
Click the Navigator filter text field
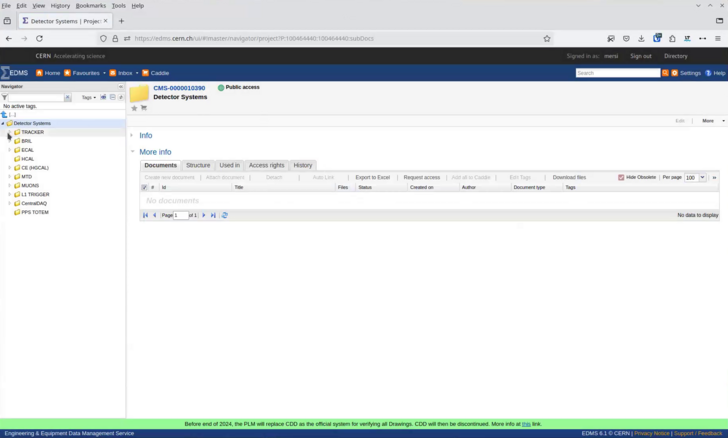(x=36, y=97)
